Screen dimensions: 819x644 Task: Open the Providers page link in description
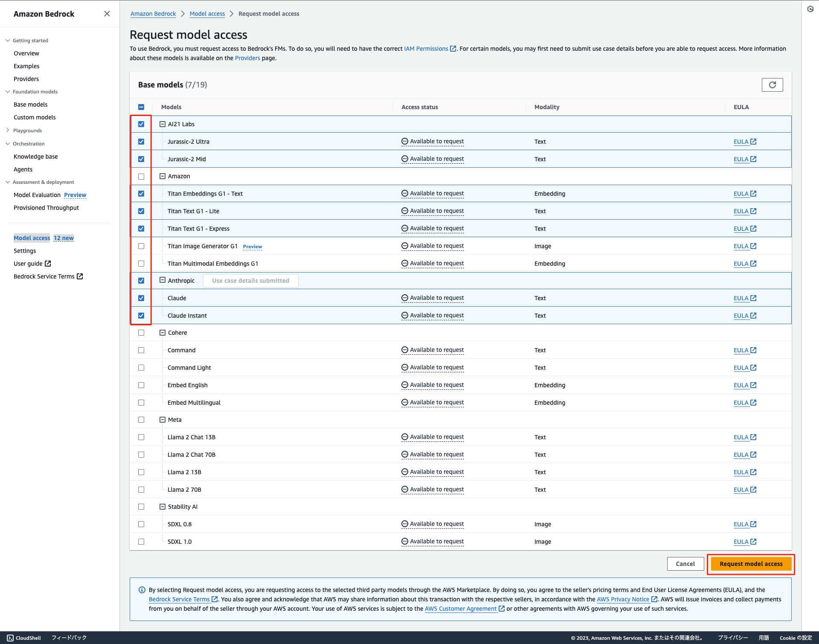(x=247, y=58)
